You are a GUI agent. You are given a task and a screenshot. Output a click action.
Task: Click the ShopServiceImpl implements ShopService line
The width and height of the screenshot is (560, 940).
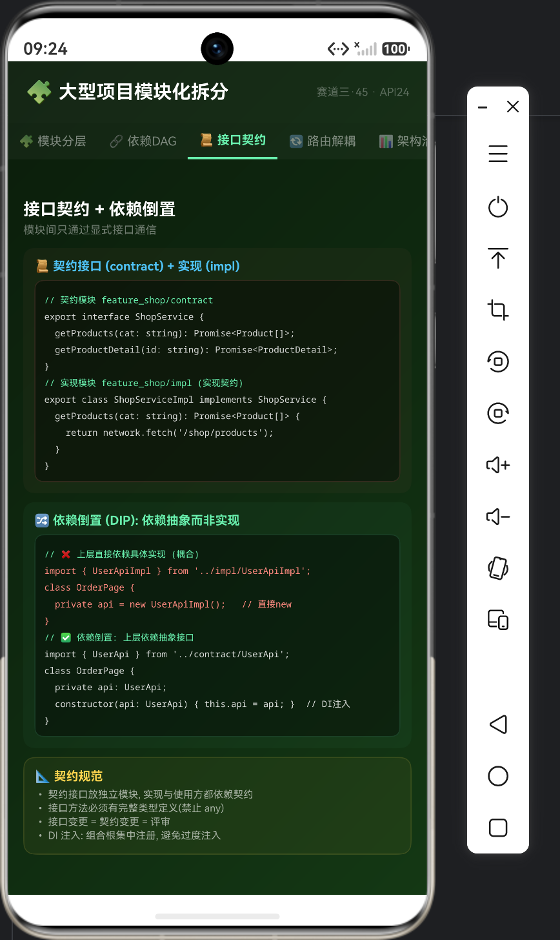coord(185,400)
